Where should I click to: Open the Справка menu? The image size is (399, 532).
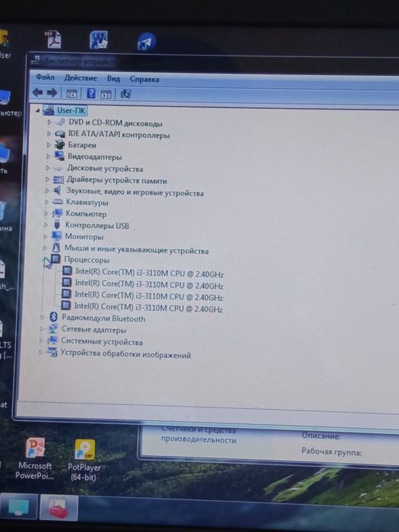(144, 79)
